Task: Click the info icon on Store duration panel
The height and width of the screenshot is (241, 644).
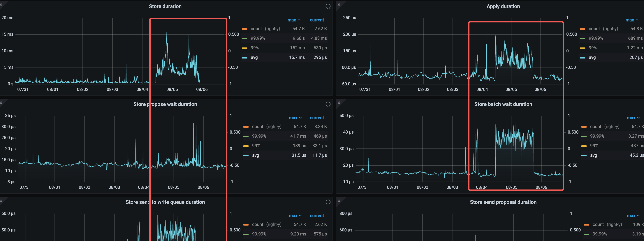Action: click(1, 4)
